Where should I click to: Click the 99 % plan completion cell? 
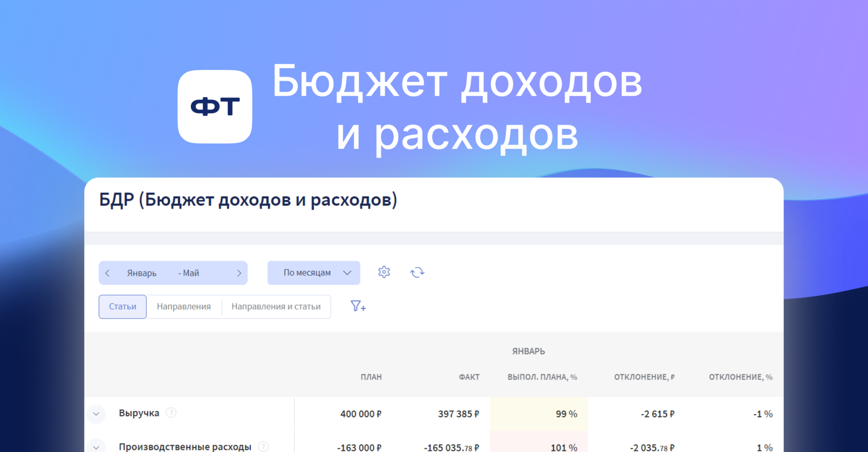(539, 414)
